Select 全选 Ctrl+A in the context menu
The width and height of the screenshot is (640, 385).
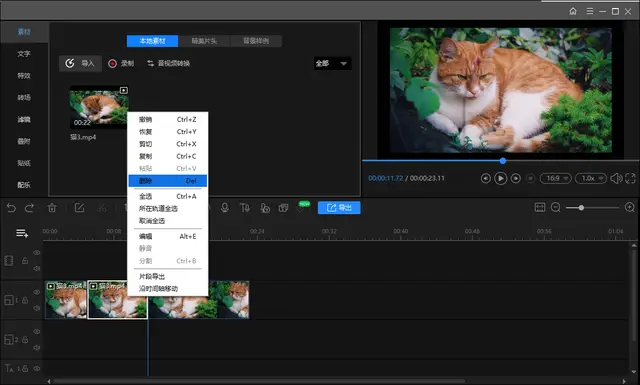(168, 196)
